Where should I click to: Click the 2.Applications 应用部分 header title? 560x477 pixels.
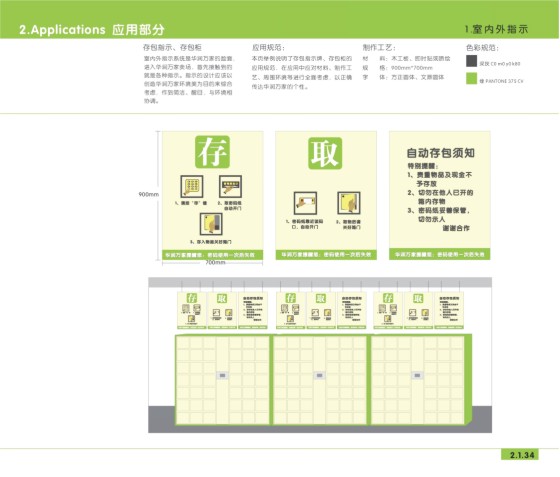tap(92, 30)
